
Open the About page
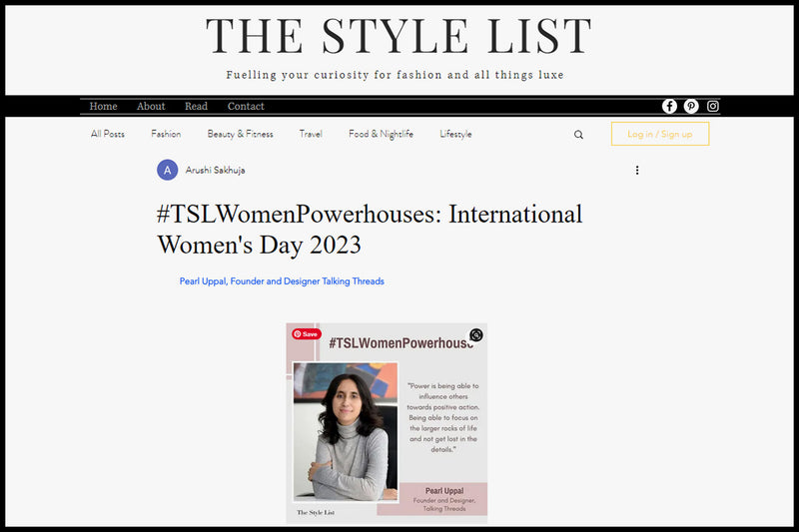tap(151, 107)
